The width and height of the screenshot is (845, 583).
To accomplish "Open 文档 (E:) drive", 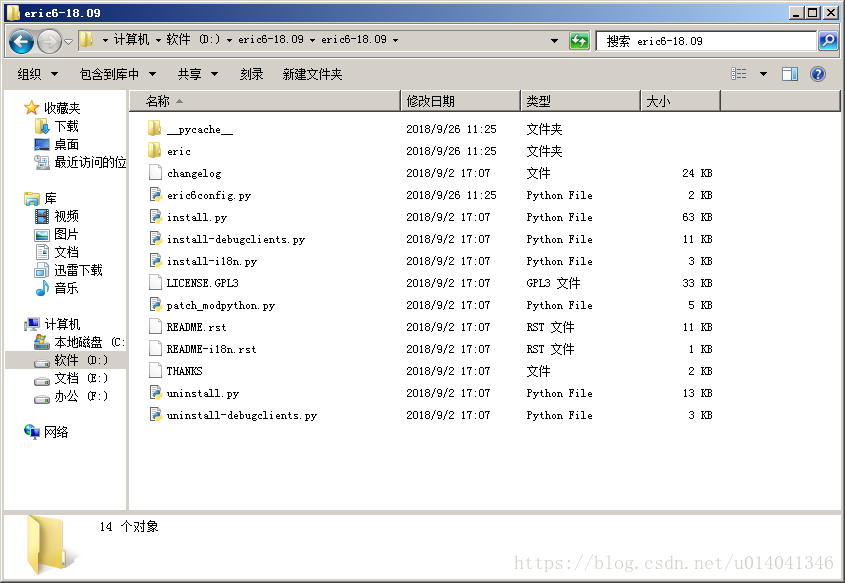I will point(71,378).
